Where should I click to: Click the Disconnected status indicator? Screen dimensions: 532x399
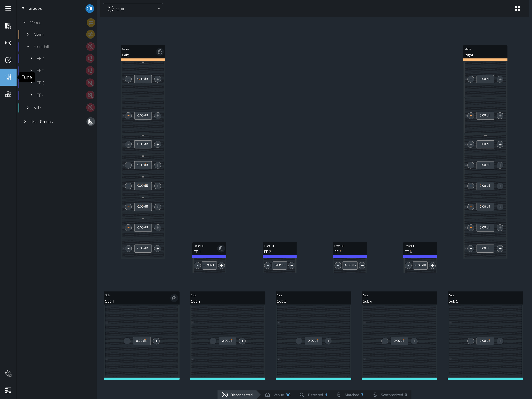pos(237,395)
